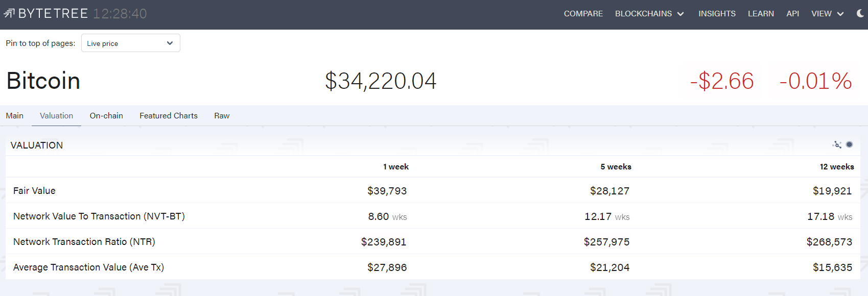The width and height of the screenshot is (868, 296).
Task: Click the Fair Value row label
Action: [34, 191]
